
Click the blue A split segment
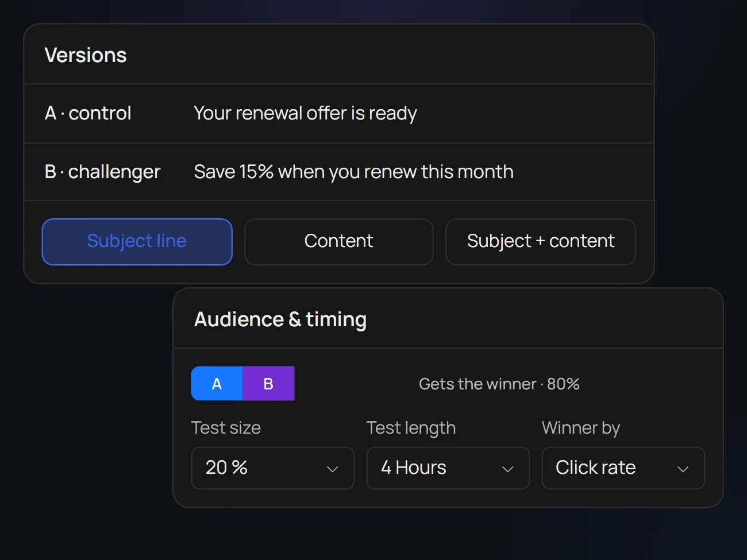[x=217, y=384]
